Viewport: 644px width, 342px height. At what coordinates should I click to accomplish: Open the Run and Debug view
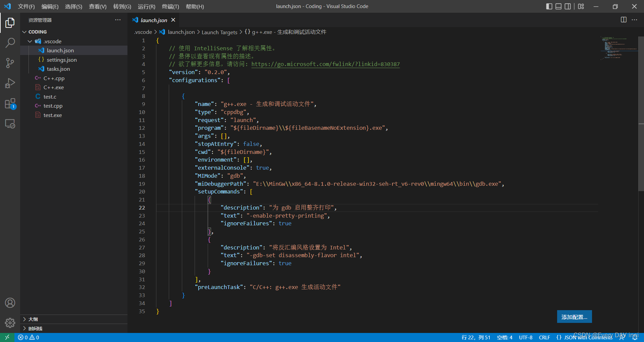click(10, 83)
